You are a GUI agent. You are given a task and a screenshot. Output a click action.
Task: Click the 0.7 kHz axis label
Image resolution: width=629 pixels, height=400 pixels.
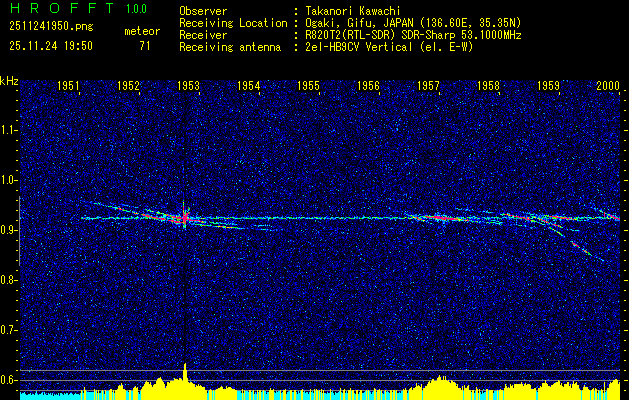pos(8,330)
